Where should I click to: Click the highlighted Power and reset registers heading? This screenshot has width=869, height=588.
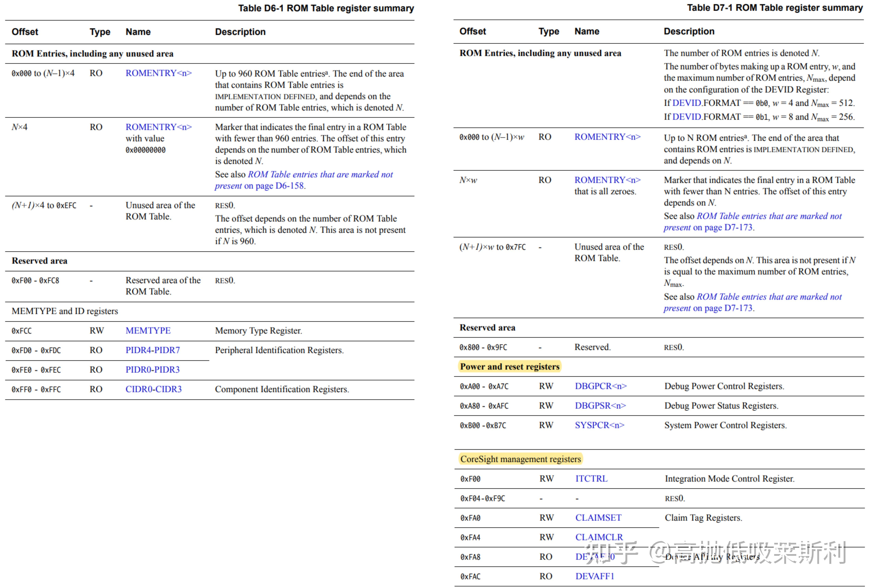[x=509, y=366]
